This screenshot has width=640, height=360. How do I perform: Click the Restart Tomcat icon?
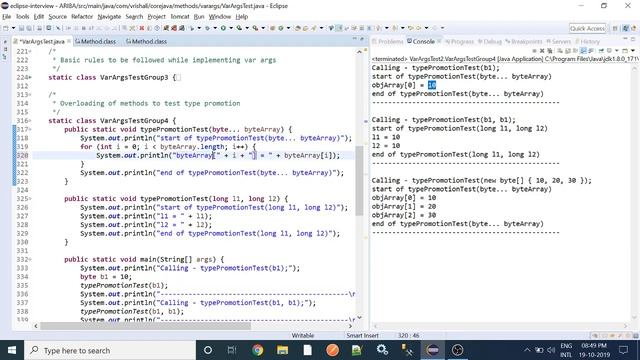click(x=182, y=28)
